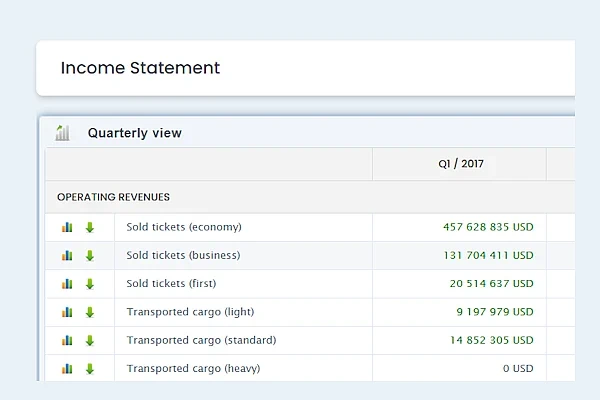Open bar chart for Sold tickets (first)
The width and height of the screenshot is (600, 400).
[x=67, y=284]
